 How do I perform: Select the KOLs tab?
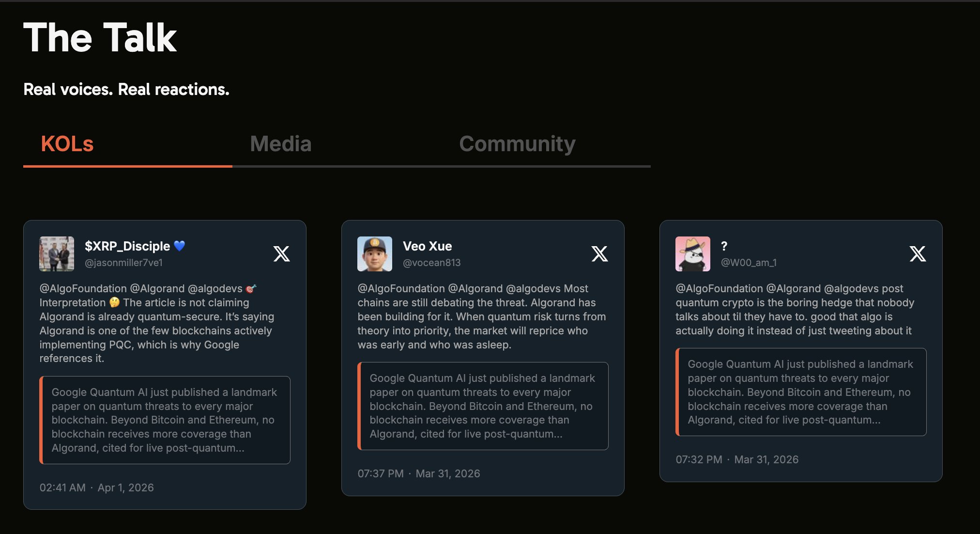pos(67,144)
